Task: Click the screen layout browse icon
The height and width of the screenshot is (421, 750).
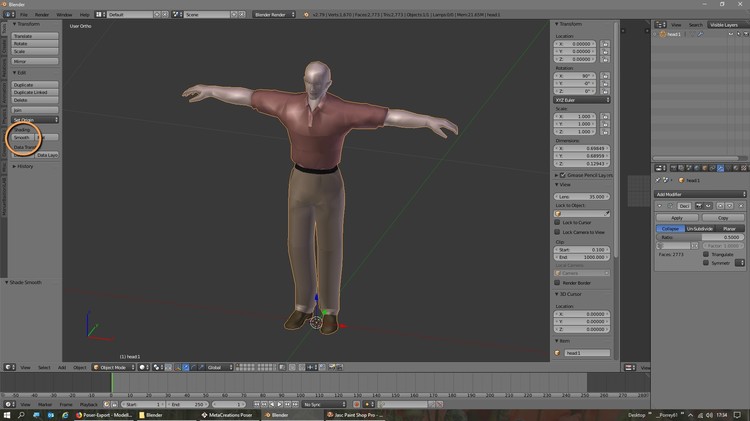Action: (x=99, y=15)
